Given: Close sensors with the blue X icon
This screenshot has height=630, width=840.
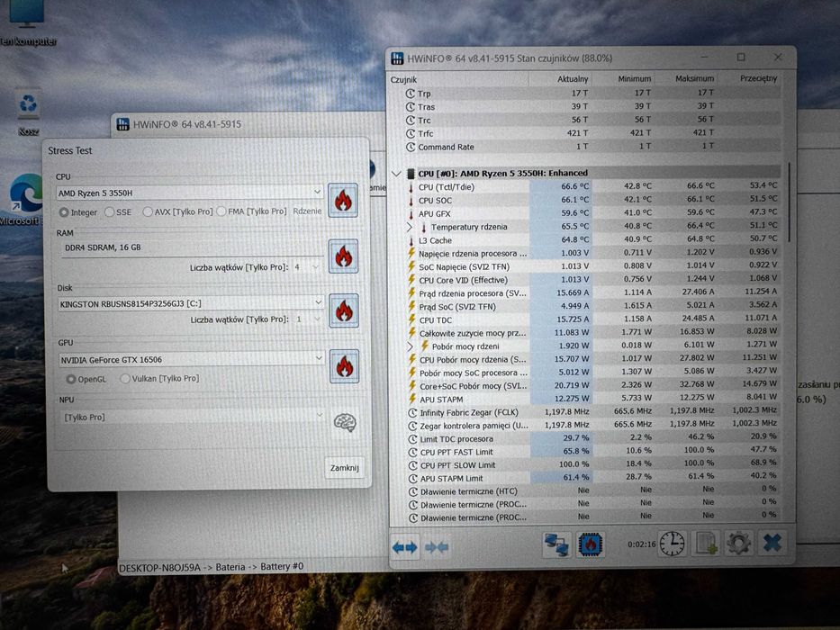Looking at the screenshot, I should tap(772, 544).
